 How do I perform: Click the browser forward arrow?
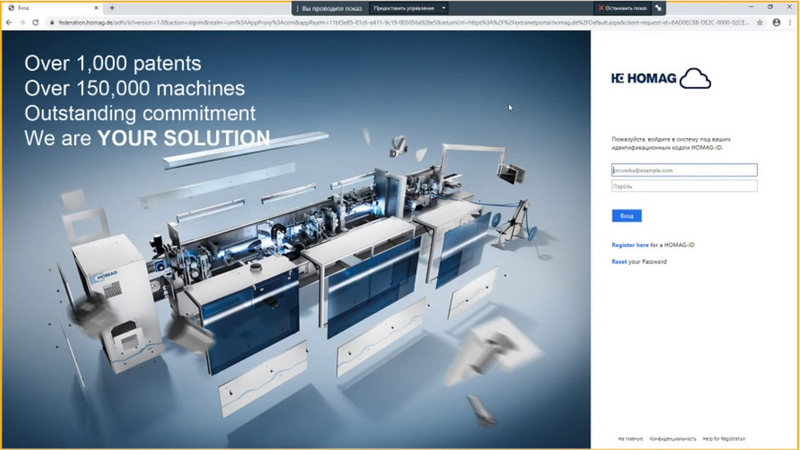point(22,22)
